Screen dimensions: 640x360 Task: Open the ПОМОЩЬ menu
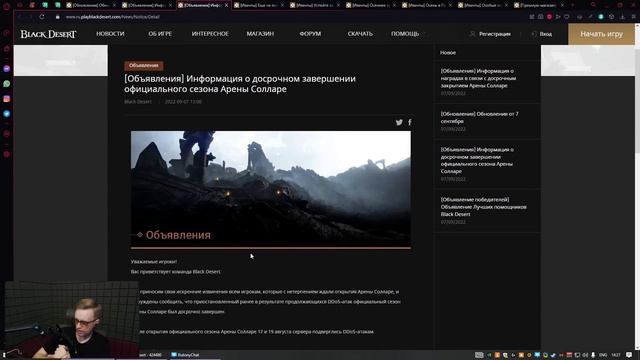click(405, 34)
